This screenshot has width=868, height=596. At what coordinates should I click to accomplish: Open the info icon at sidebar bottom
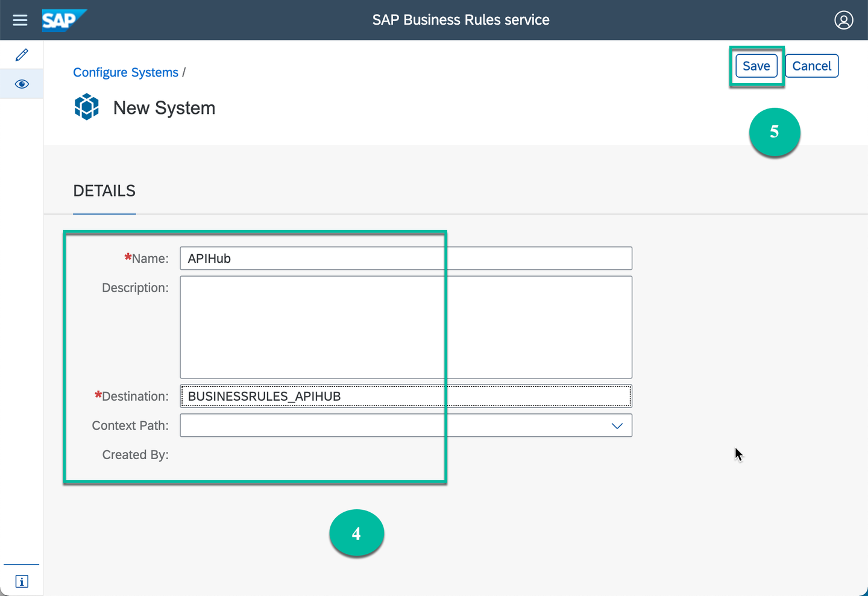(x=22, y=582)
